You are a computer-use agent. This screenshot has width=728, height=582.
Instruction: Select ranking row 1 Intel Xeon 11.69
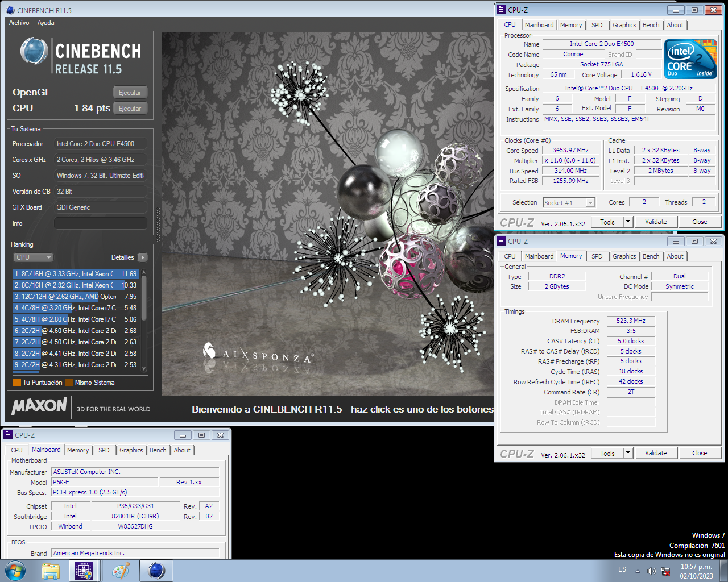[x=76, y=274]
